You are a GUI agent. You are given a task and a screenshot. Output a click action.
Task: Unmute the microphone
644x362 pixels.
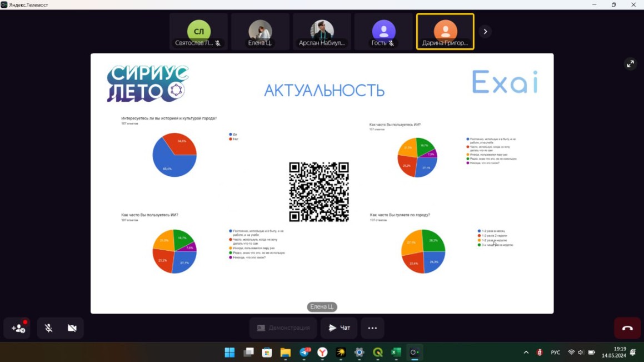[x=49, y=328]
